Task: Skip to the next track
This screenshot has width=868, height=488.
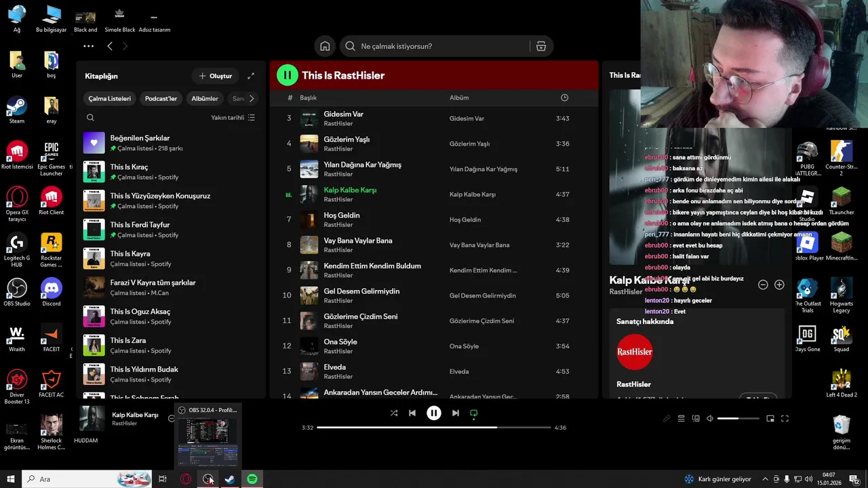Action: (456, 413)
